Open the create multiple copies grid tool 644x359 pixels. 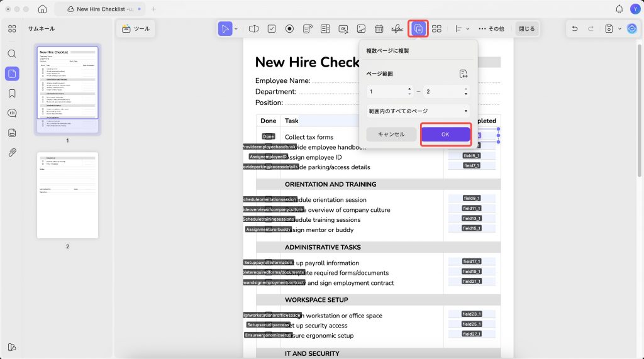436,29
